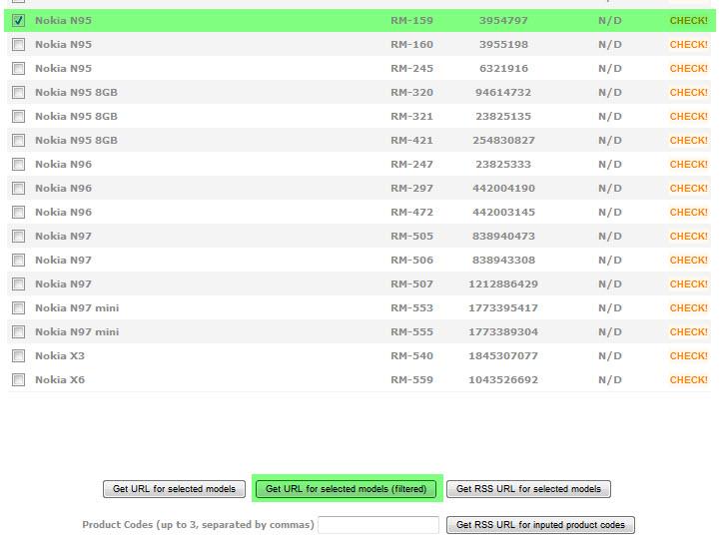Click CHECK! in the RM-297 row
This screenshot has width=728, height=560.
pos(688,189)
